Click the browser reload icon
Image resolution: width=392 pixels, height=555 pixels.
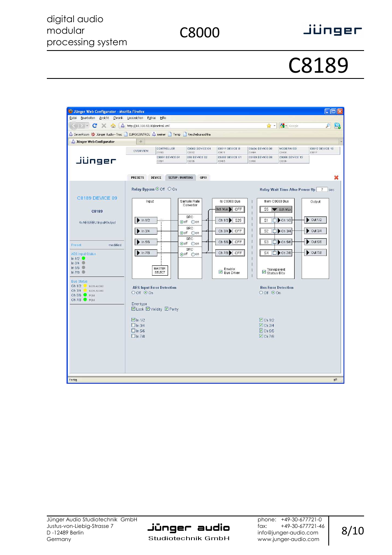click(95, 126)
